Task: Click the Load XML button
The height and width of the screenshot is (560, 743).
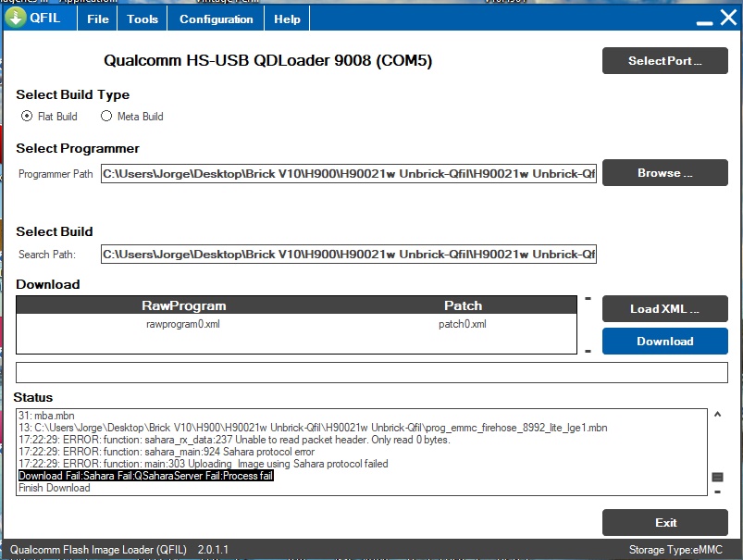Action: tap(665, 308)
